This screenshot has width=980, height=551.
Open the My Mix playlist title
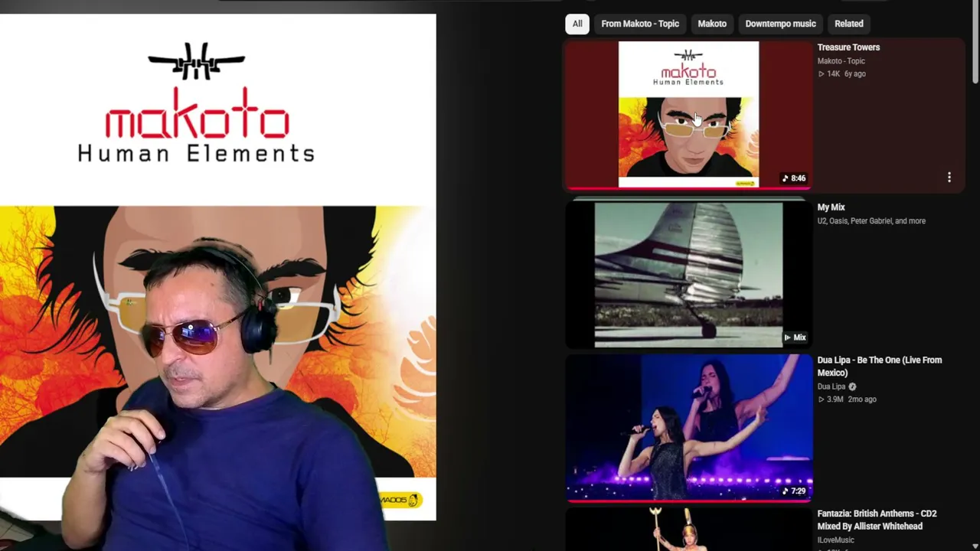(x=831, y=207)
